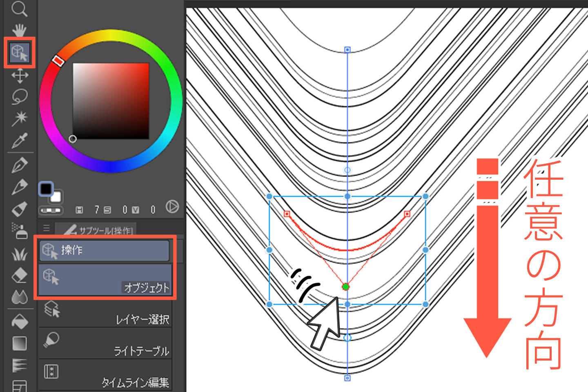Select the Pen tool

point(19,165)
